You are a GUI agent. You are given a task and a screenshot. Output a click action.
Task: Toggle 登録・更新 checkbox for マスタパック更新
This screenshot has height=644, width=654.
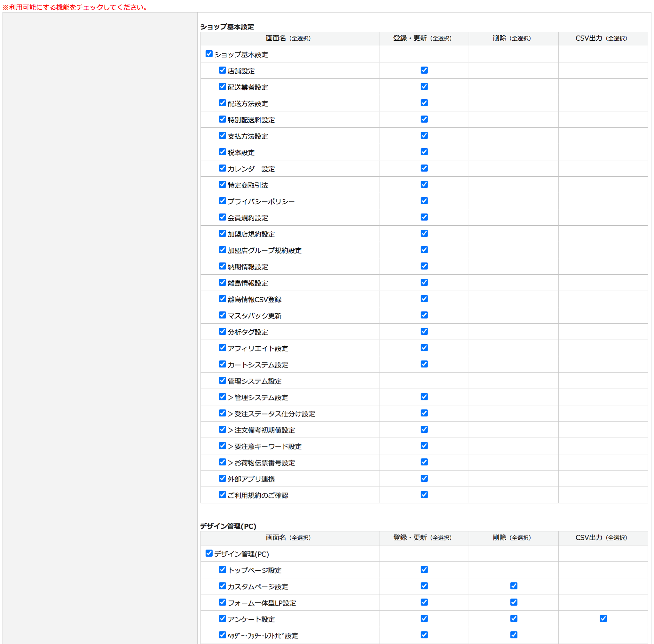[424, 315]
